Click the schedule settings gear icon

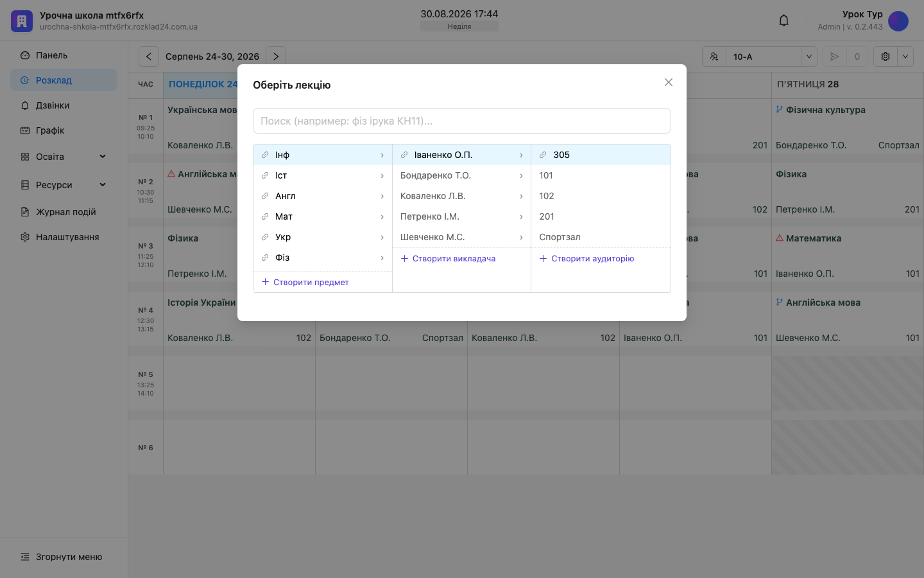click(x=886, y=57)
